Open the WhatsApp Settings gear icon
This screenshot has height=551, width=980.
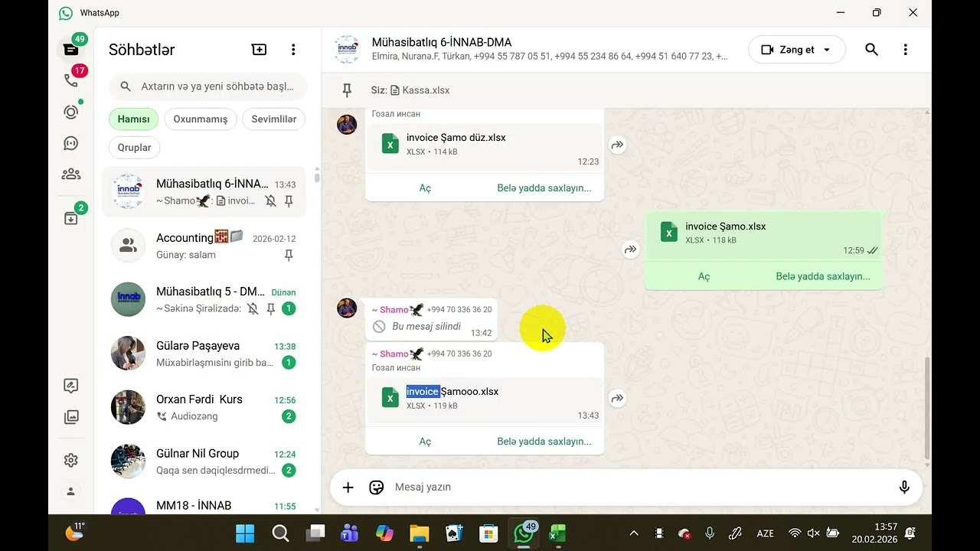71,460
